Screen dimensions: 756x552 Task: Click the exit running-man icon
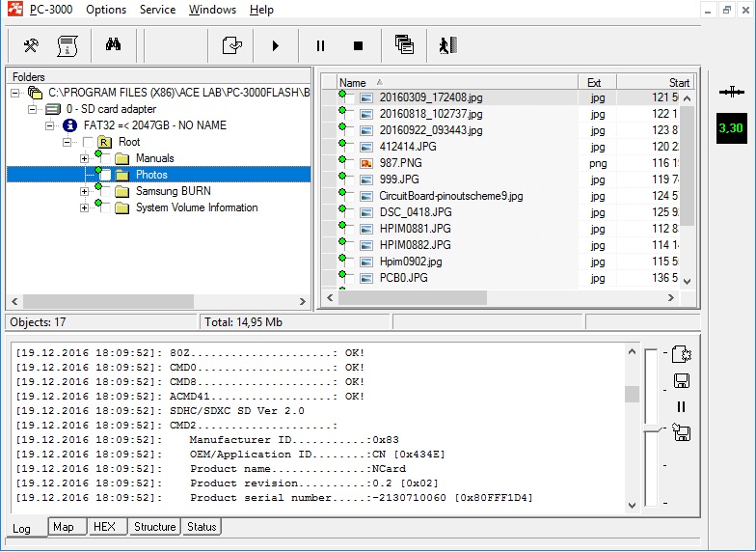click(x=446, y=44)
